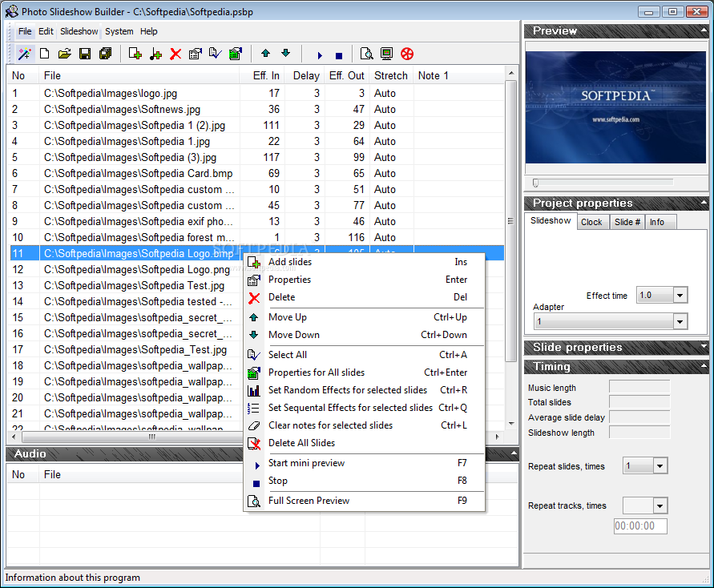Choose Properties for All slides menu entry
This screenshot has width=714, height=588.
click(364, 373)
